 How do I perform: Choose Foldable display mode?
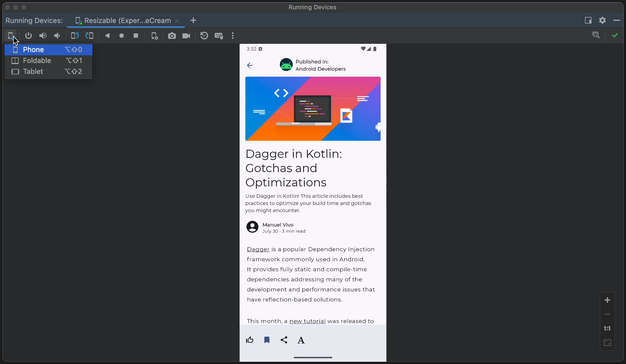[38, 60]
